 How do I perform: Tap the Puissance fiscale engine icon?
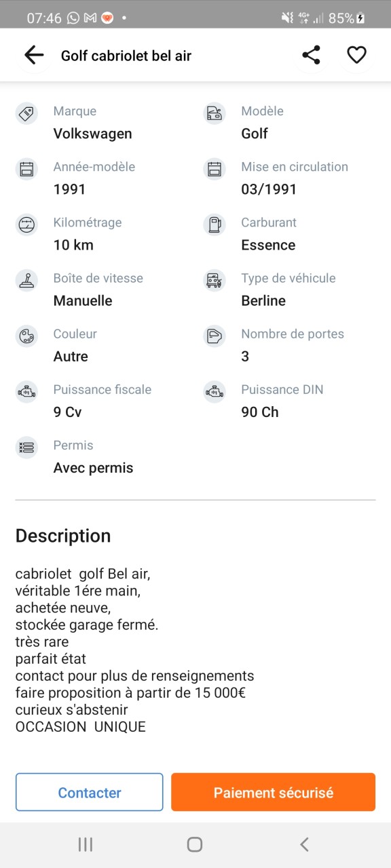[x=26, y=391]
